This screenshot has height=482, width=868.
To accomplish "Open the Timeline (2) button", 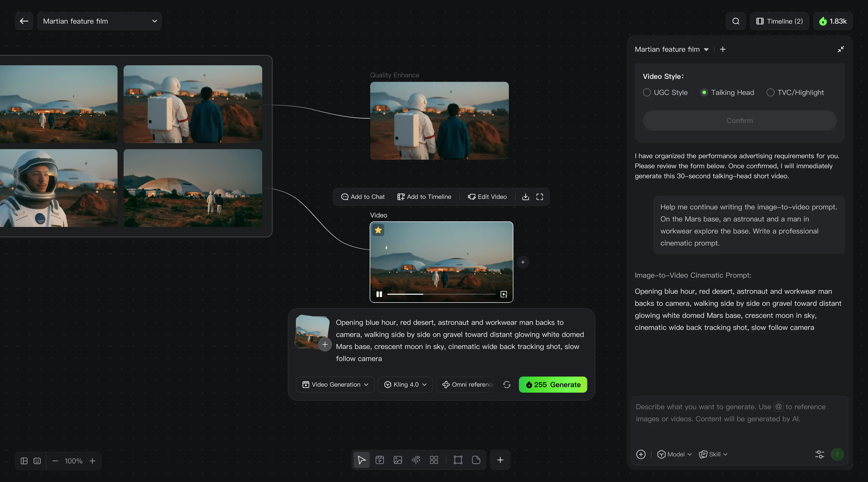I will coord(779,21).
